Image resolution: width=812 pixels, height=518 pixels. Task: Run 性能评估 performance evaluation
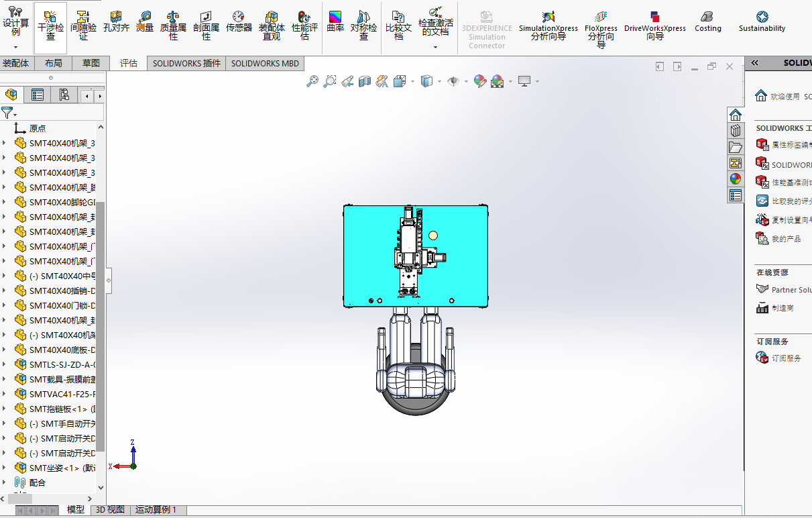tap(304, 27)
